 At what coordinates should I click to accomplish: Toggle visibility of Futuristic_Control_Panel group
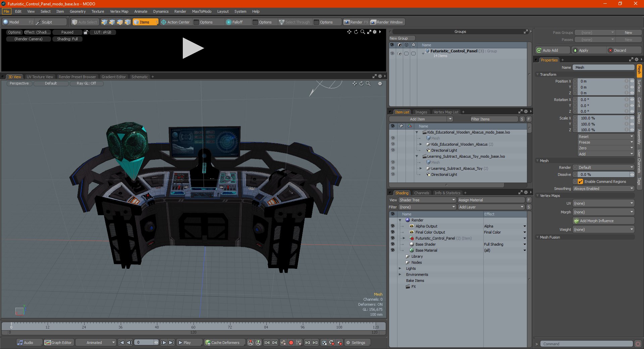(x=392, y=53)
